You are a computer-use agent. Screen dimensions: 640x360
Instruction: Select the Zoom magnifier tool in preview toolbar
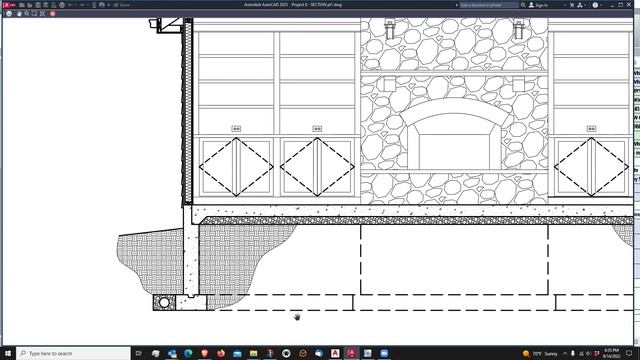tap(27, 13)
